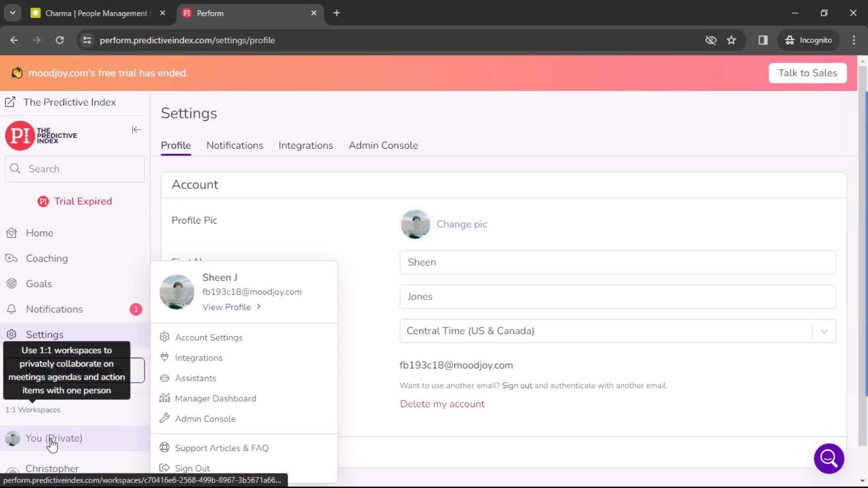868x488 pixels.
Task: Click the profile picture thumbnail in Account
Action: coord(415,224)
